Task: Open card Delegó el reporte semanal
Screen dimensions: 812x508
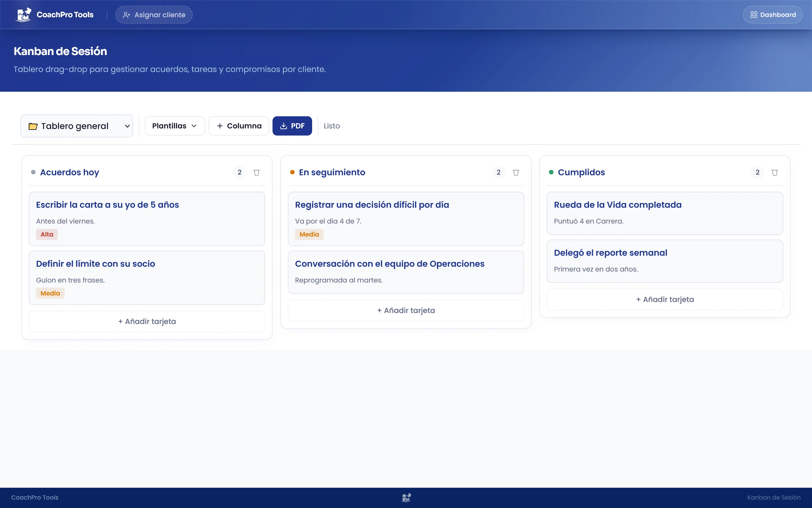Action: 665,261
